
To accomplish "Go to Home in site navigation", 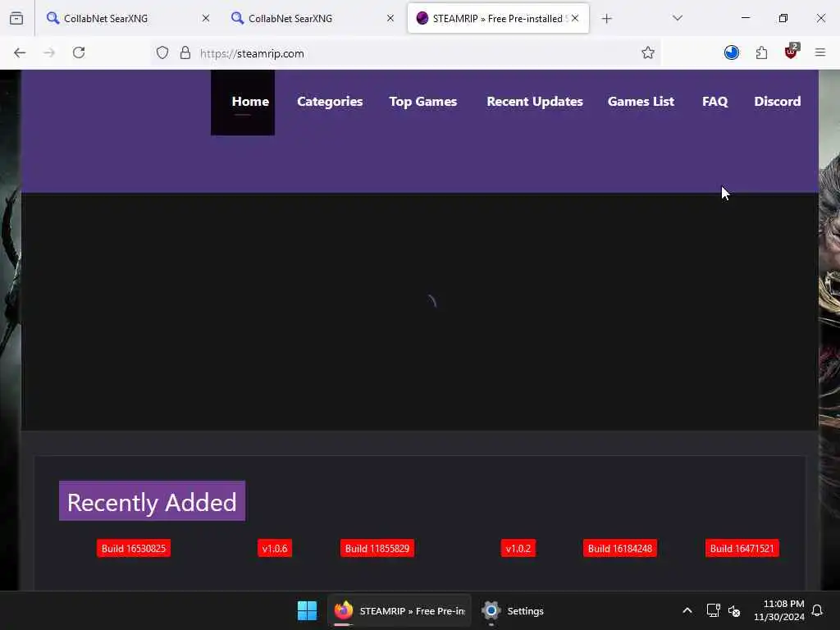I will [250, 102].
